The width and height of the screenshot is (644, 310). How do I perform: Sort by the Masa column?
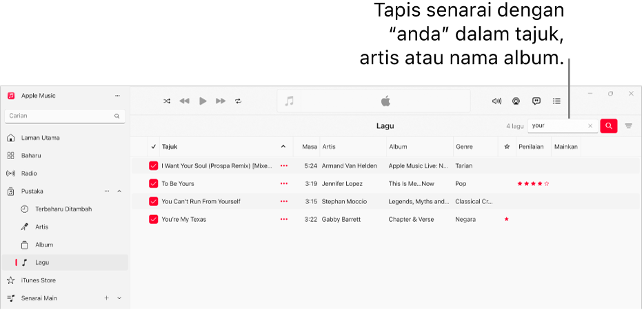click(x=310, y=147)
